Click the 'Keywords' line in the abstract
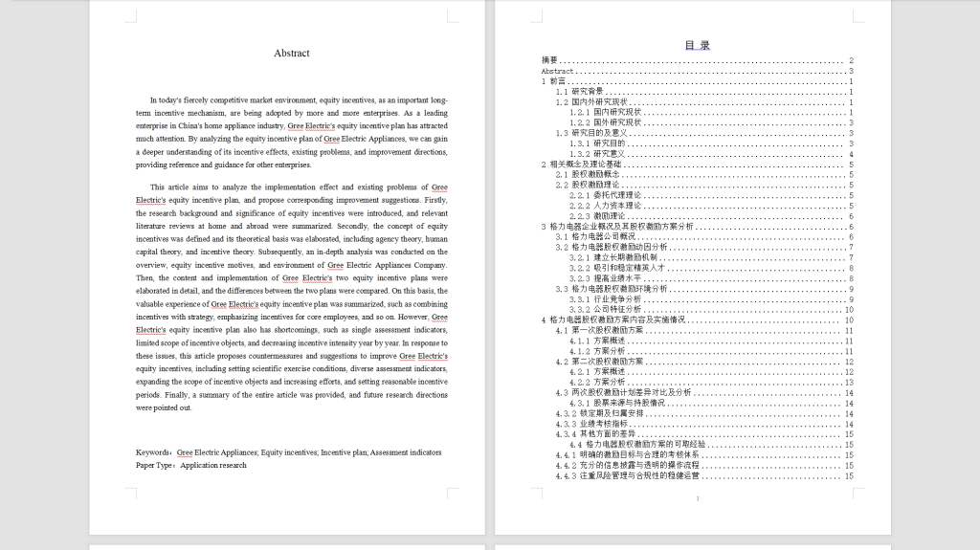The width and height of the screenshot is (980, 550). point(288,452)
